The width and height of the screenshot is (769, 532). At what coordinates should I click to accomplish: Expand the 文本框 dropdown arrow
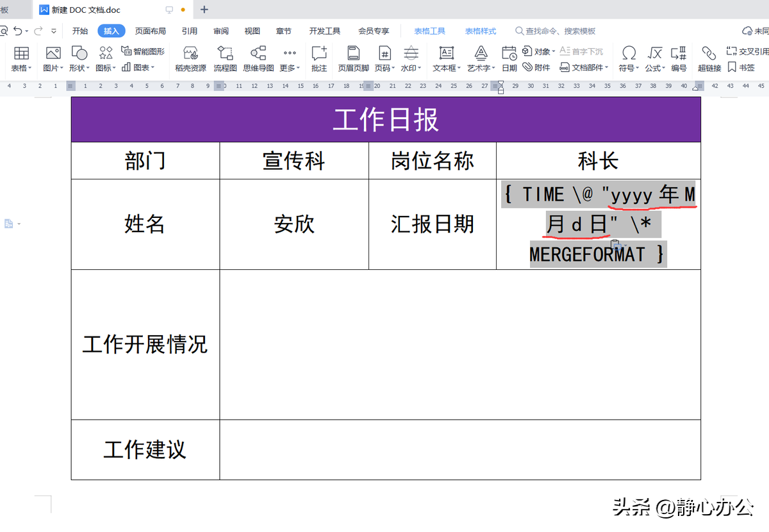pyautogui.click(x=459, y=68)
